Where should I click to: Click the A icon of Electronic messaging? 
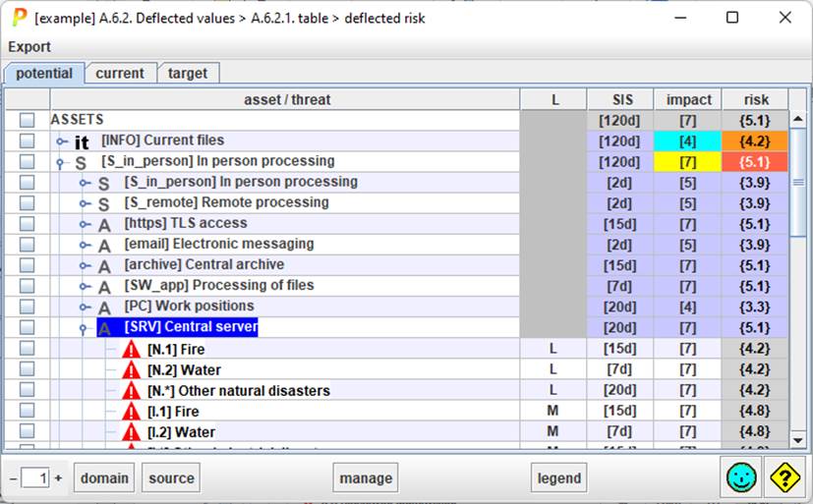(x=104, y=246)
